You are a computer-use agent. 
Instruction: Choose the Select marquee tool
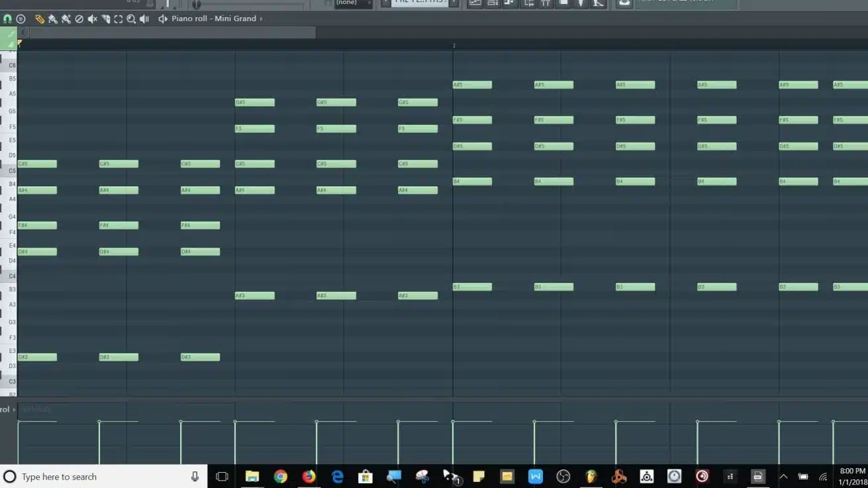click(x=119, y=19)
